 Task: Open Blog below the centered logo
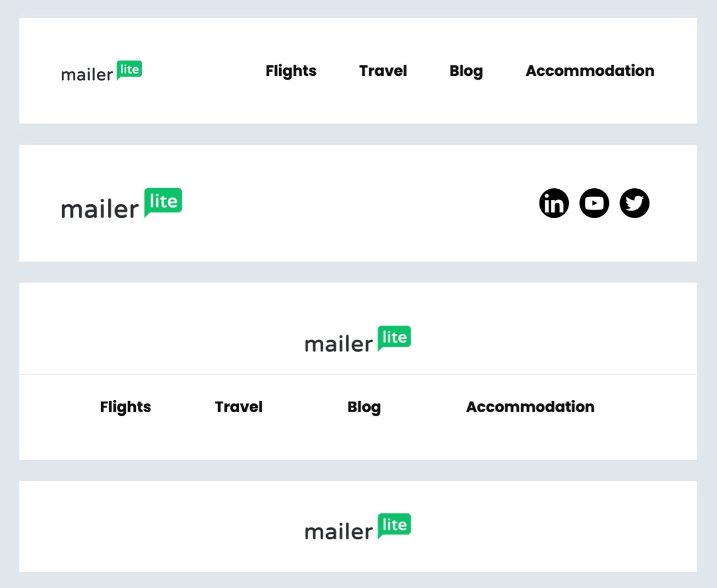tap(364, 407)
